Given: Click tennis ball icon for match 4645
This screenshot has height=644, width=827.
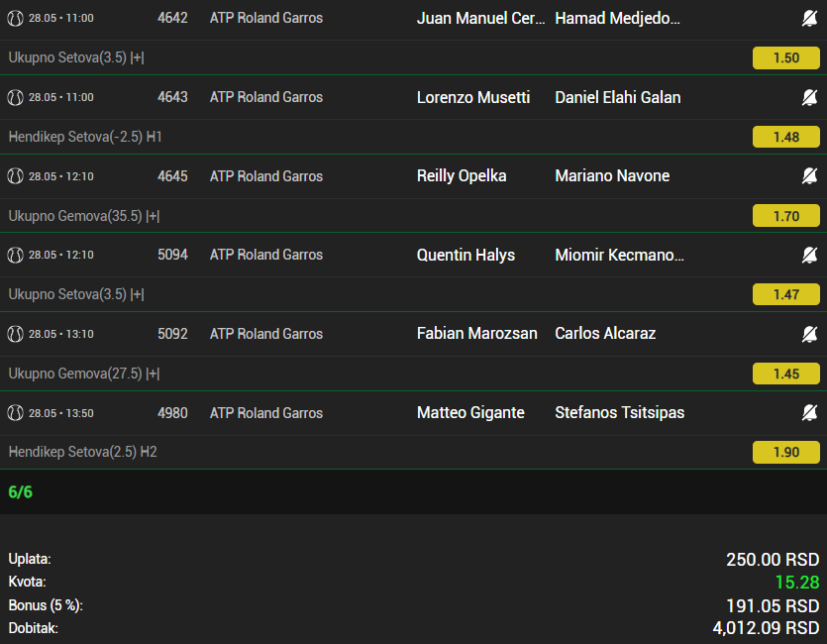Looking at the screenshot, I should click(15, 176).
